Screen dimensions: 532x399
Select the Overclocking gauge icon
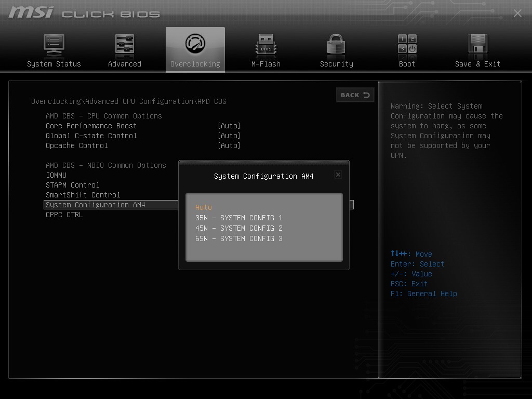tap(195, 44)
